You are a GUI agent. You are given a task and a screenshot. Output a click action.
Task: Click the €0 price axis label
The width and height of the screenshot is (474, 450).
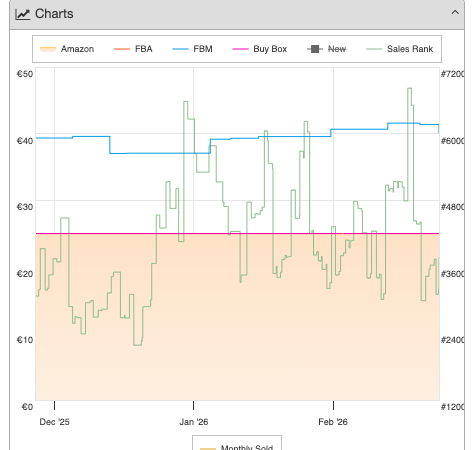point(27,407)
